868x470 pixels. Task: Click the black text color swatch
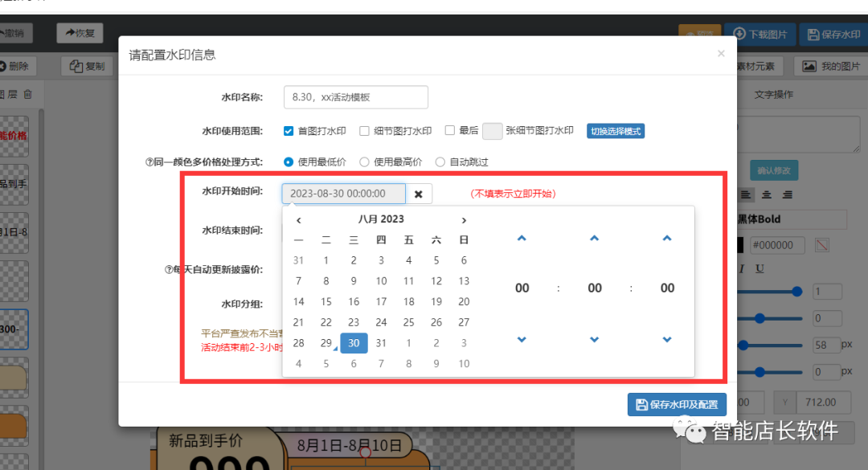(x=739, y=245)
